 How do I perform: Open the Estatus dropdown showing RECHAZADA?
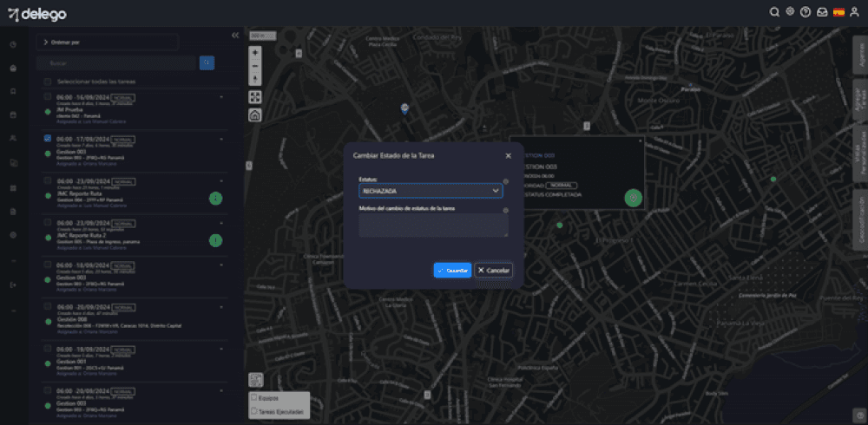[x=431, y=191]
